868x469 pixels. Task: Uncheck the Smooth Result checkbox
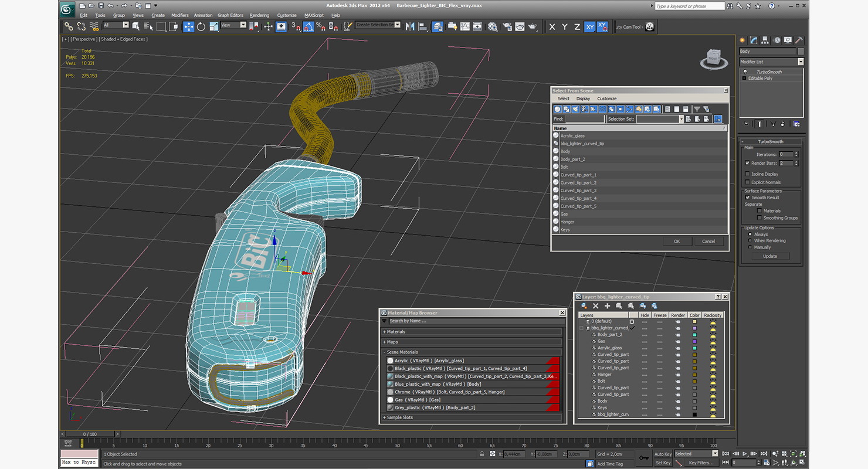748,198
